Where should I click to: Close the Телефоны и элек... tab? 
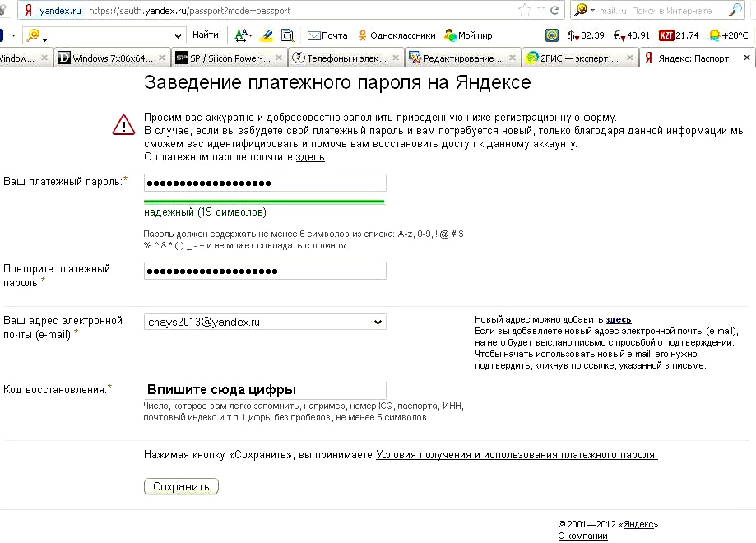click(396, 58)
